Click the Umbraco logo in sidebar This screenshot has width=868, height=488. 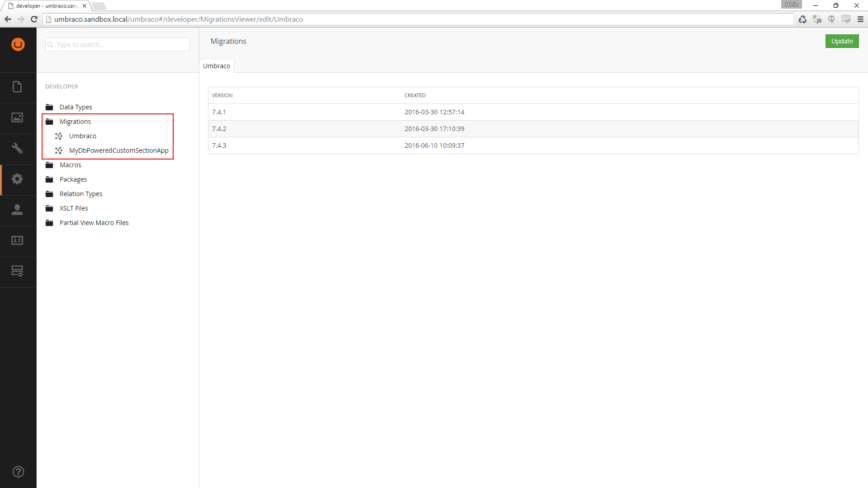click(18, 44)
